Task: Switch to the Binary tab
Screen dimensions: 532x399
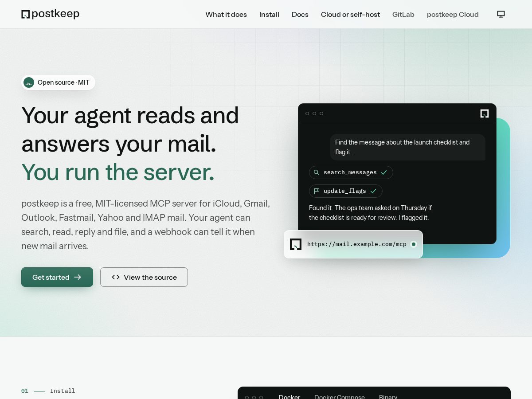Action: click(388, 397)
